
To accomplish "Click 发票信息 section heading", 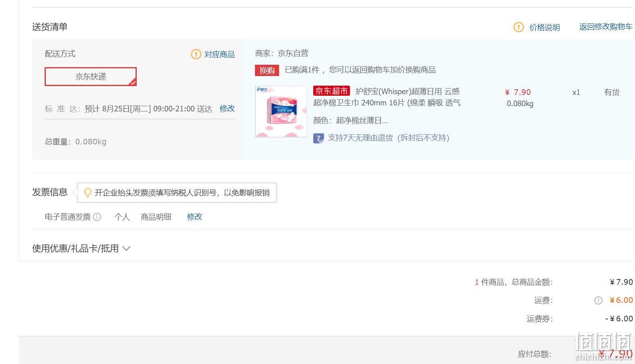I will (50, 192).
